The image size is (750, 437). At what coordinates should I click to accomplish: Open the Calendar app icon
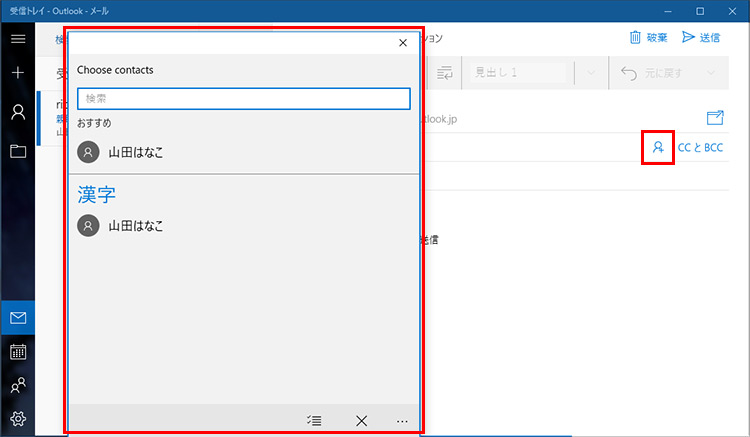pyautogui.click(x=17, y=352)
